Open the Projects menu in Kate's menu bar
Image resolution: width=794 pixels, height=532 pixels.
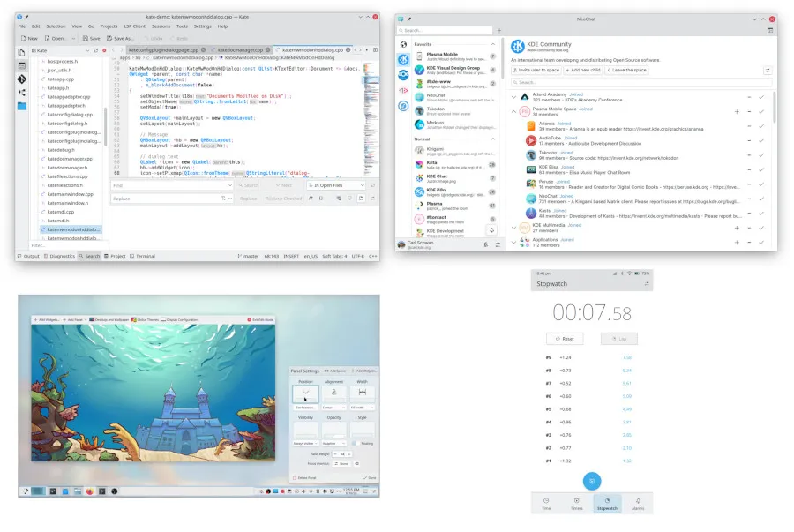(109, 26)
